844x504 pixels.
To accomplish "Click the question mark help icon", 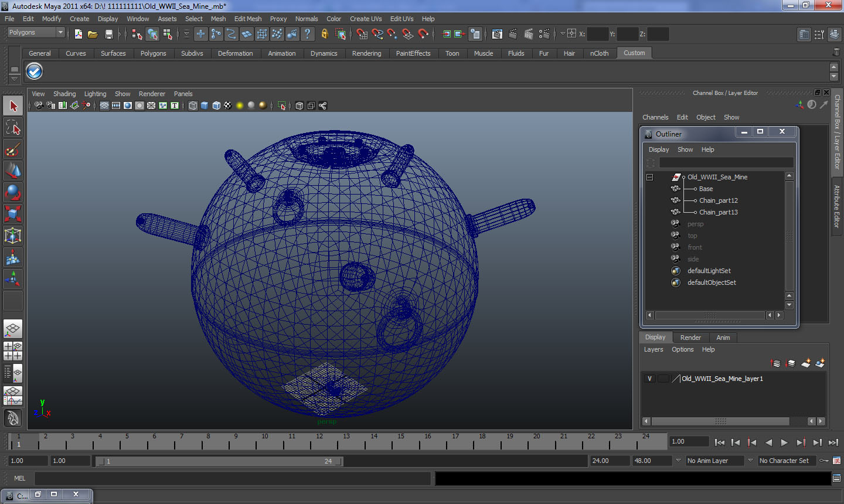I will (307, 34).
